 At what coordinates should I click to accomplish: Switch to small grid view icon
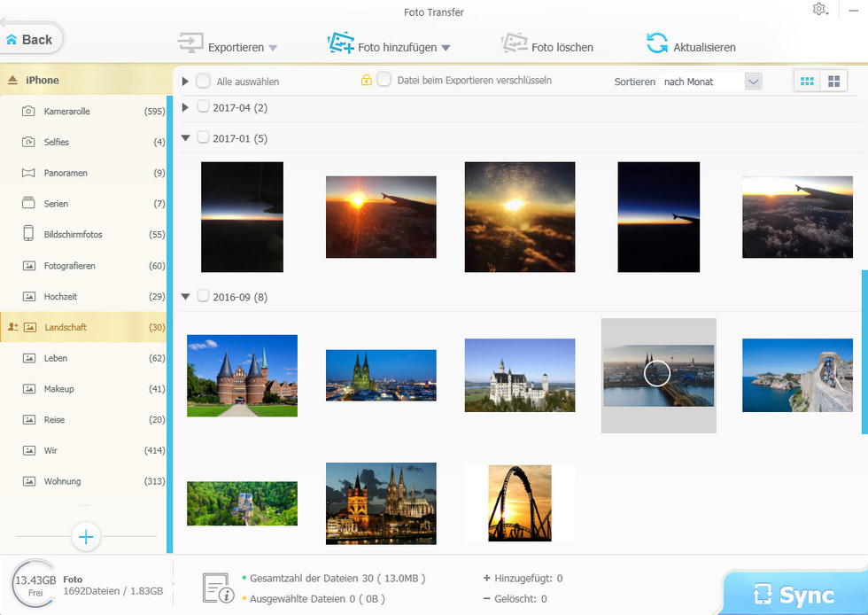pyautogui.click(x=807, y=82)
